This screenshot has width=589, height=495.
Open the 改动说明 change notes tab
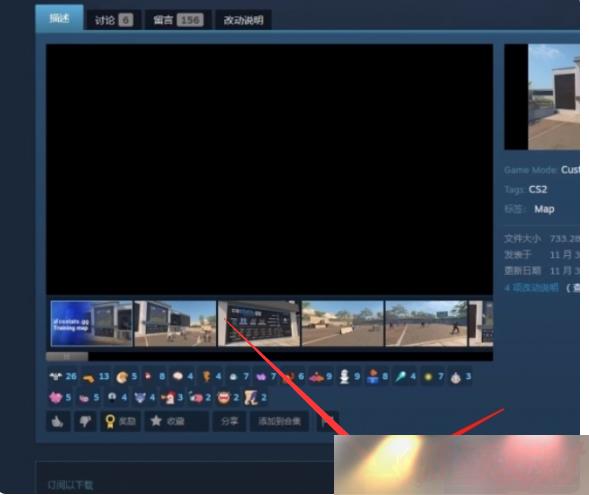click(243, 20)
